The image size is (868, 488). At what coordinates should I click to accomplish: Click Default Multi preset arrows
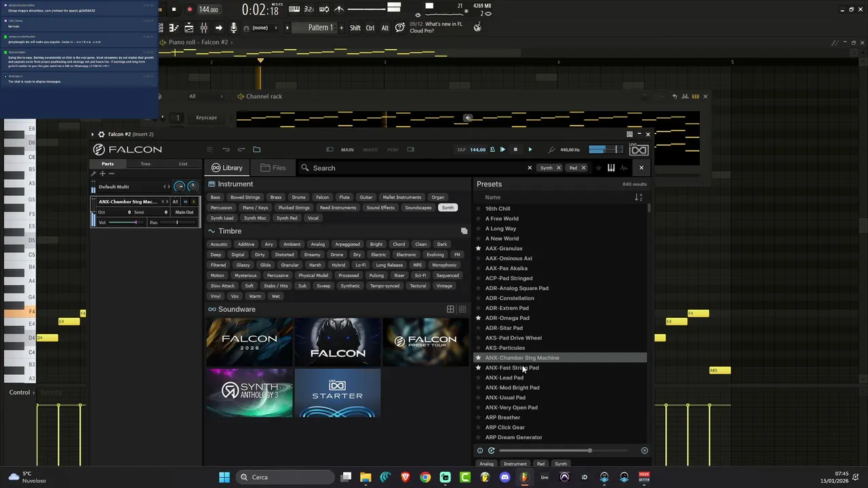tap(167, 187)
